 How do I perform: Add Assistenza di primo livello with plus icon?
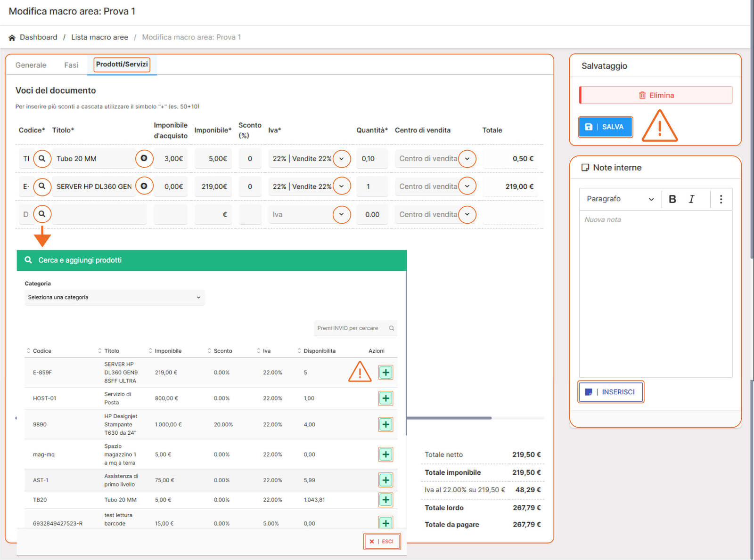(385, 480)
